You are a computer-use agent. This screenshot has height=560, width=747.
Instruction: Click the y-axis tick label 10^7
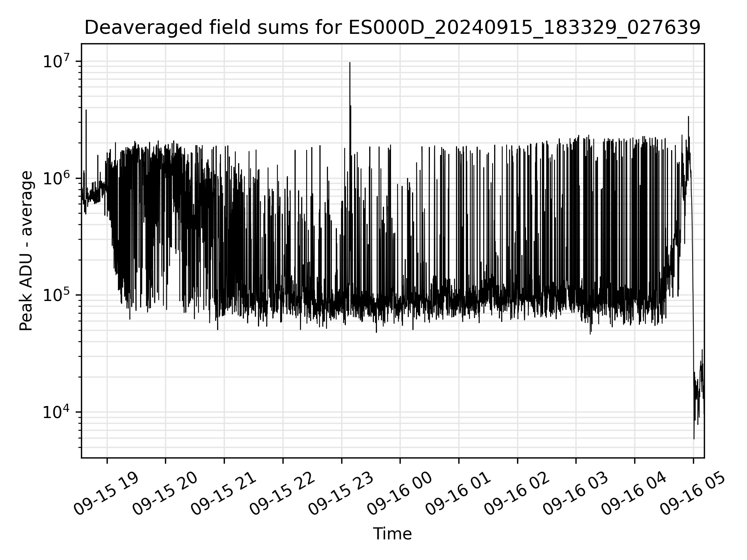56,61
